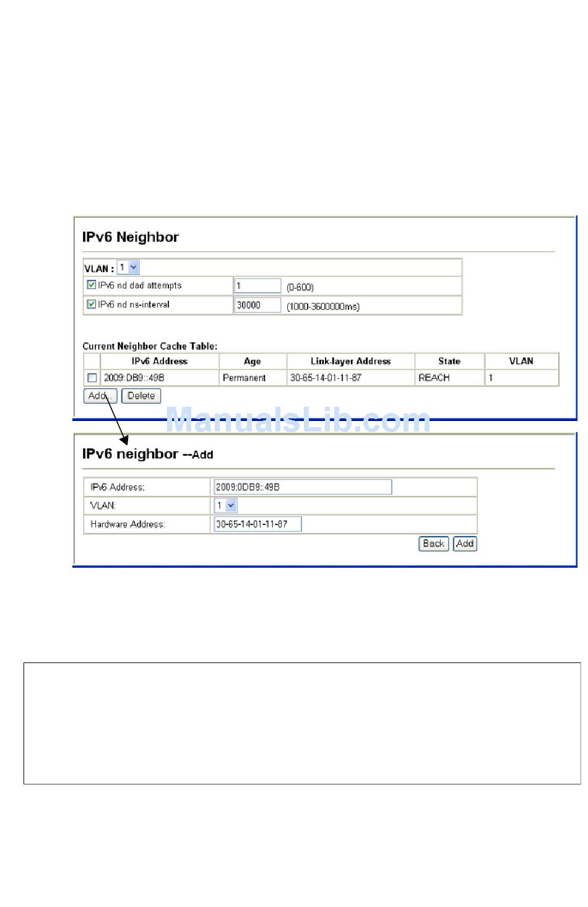Click the REACH state cell
This screenshot has width=588, height=907.
point(449,378)
